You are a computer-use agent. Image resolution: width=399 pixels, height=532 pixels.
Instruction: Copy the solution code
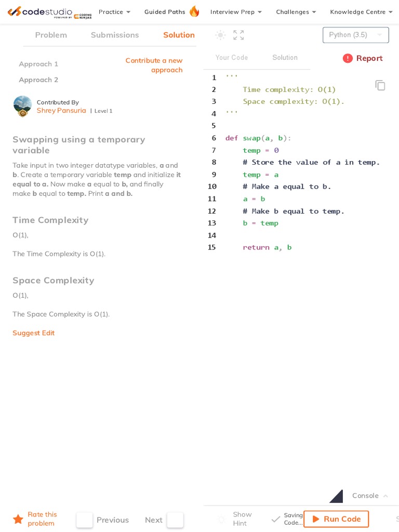(x=380, y=85)
